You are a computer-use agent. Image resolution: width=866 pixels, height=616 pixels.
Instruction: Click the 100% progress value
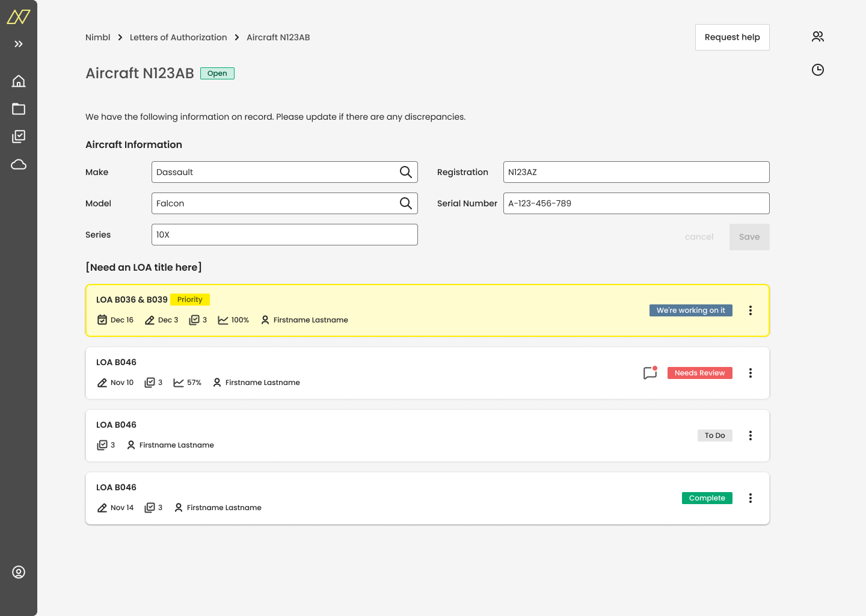click(x=240, y=320)
